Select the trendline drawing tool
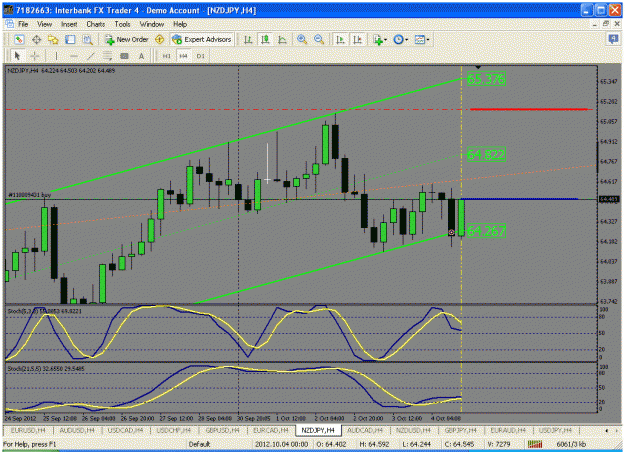This screenshot has width=625, height=452. click(90, 56)
